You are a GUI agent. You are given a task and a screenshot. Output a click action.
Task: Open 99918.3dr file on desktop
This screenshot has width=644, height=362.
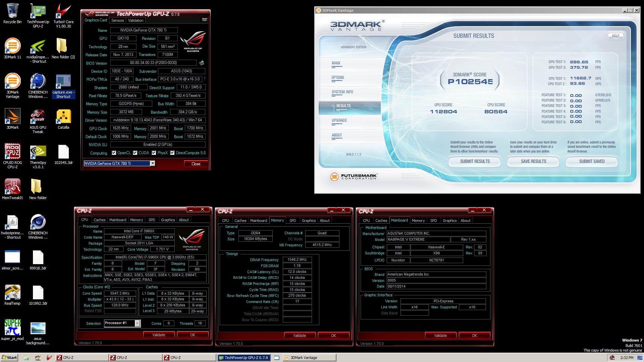point(38,260)
